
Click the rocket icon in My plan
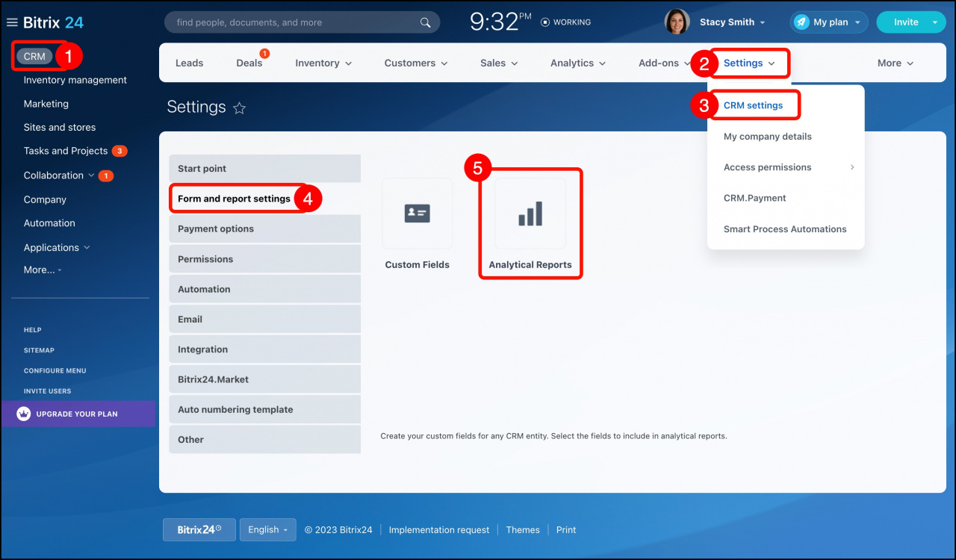(801, 22)
